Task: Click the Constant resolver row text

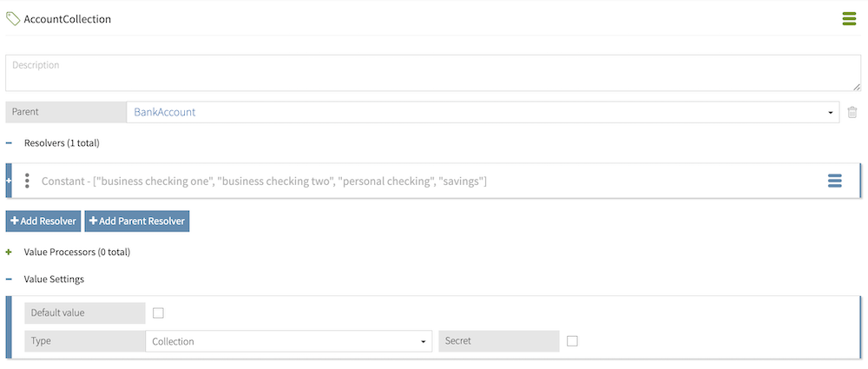Action: (x=264, y=181)
